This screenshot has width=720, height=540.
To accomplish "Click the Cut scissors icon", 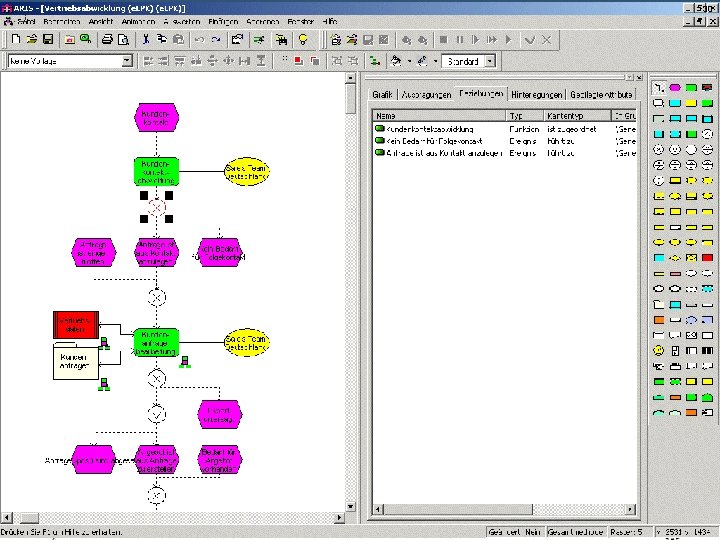I will pos(146,40).
